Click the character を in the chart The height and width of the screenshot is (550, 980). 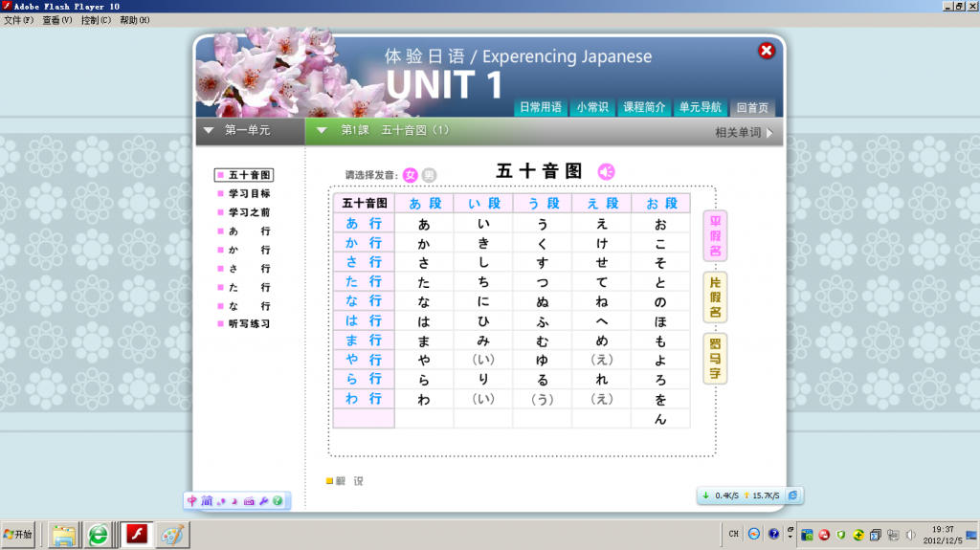point(660,400)
